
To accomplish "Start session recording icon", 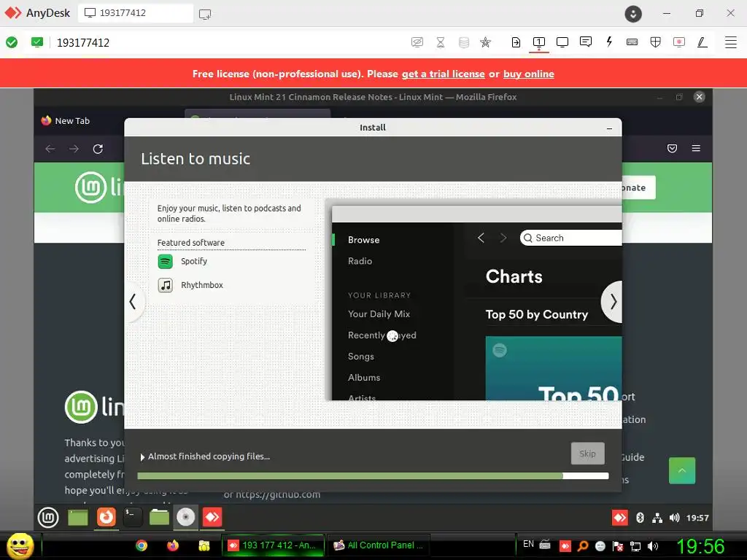I will pos(679,42).
